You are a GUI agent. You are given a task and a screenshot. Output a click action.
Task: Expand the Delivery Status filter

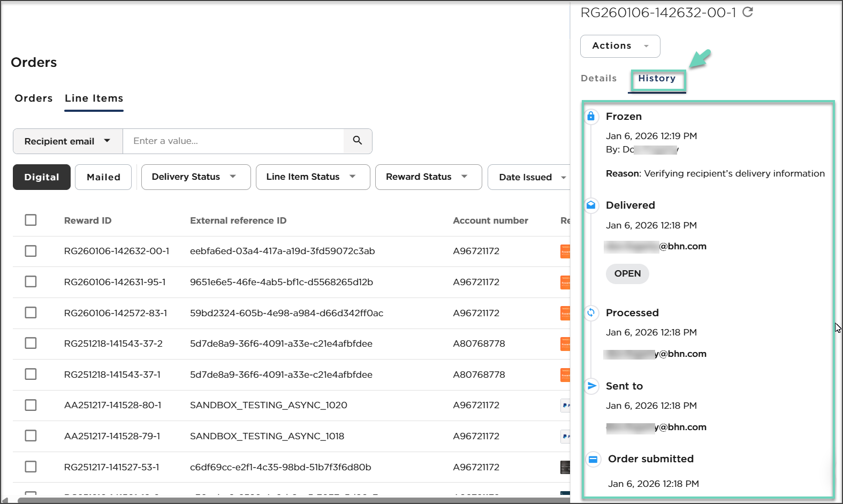195,177
